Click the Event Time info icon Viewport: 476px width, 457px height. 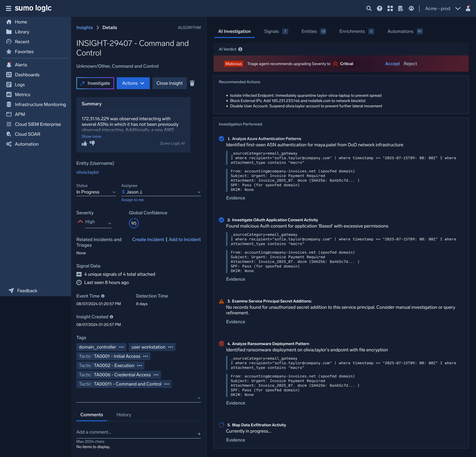(x=103, y=296)
